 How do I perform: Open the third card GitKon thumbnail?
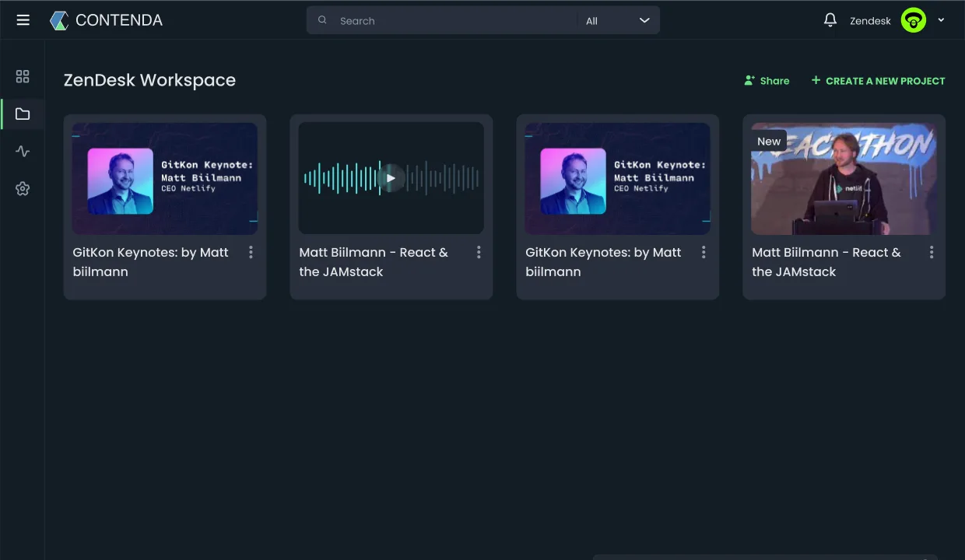(617, 178)
